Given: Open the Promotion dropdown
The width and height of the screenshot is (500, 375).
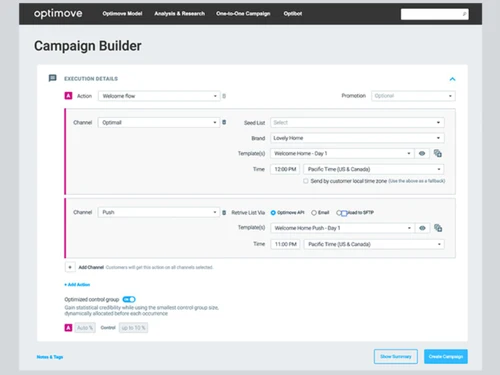Looking at the screenshot, I should point(413,96).
